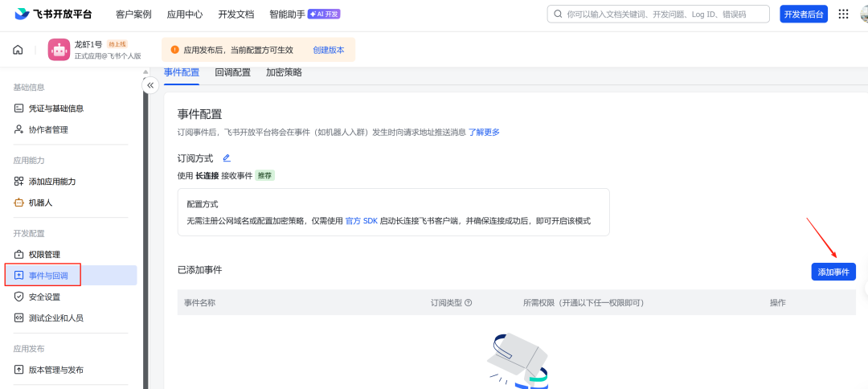The width and height of the screenshot is (868, 389).
Task: Click the 飞书开放平台 logo
Action: 53,14
